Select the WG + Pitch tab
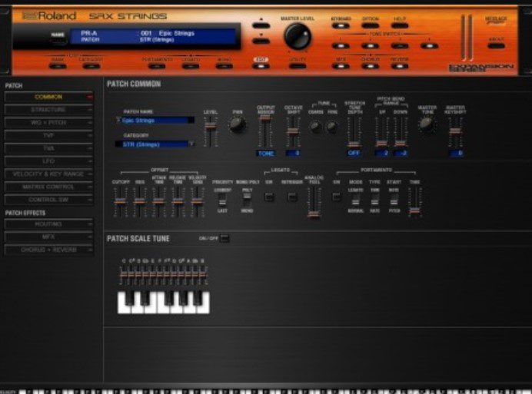Viewport: 532px width, 394px height. [48, 123]
